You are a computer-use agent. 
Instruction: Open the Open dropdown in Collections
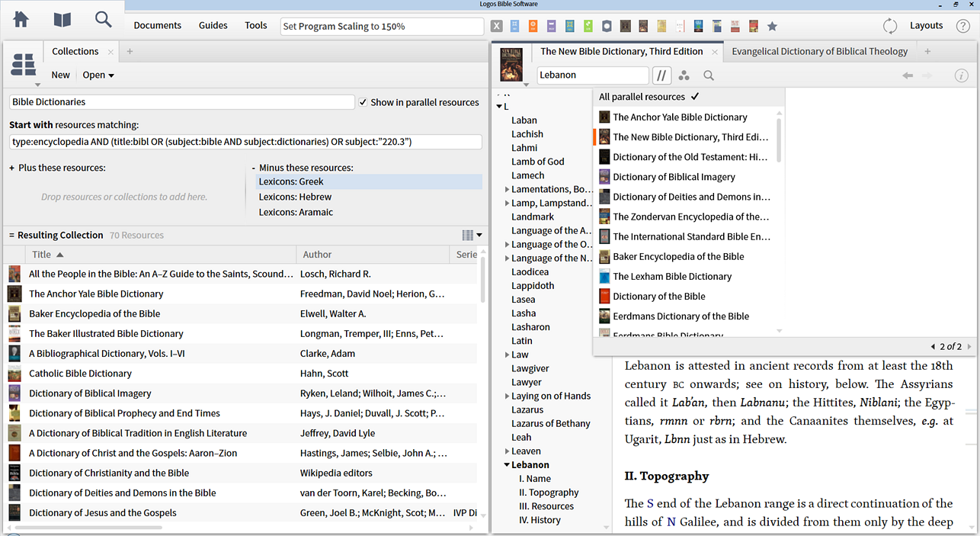[98, 75]
